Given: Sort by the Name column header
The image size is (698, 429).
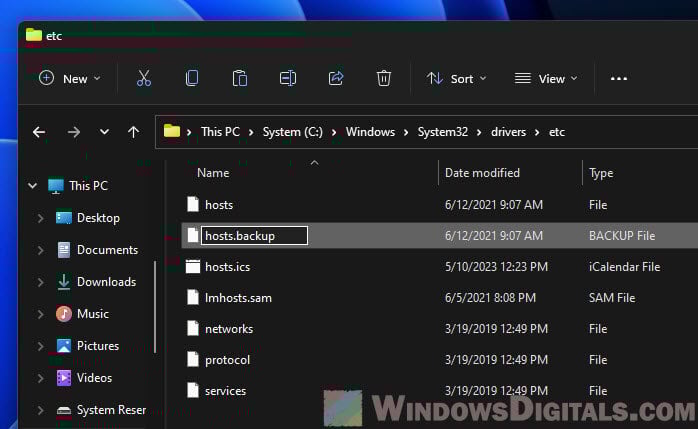Looking at the screenshot, I should pos(213,173).
